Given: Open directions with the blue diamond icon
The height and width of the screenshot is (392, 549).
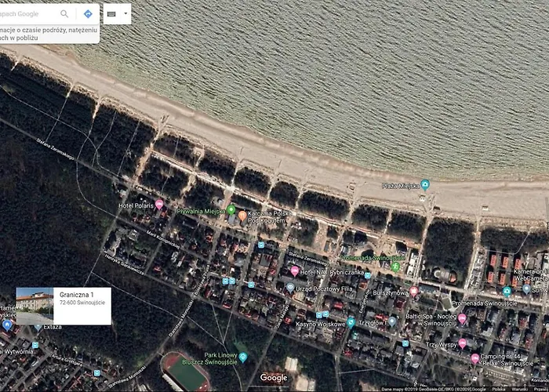Looking at the screenshot, I should pyautogui.click(x=88, y=13).
